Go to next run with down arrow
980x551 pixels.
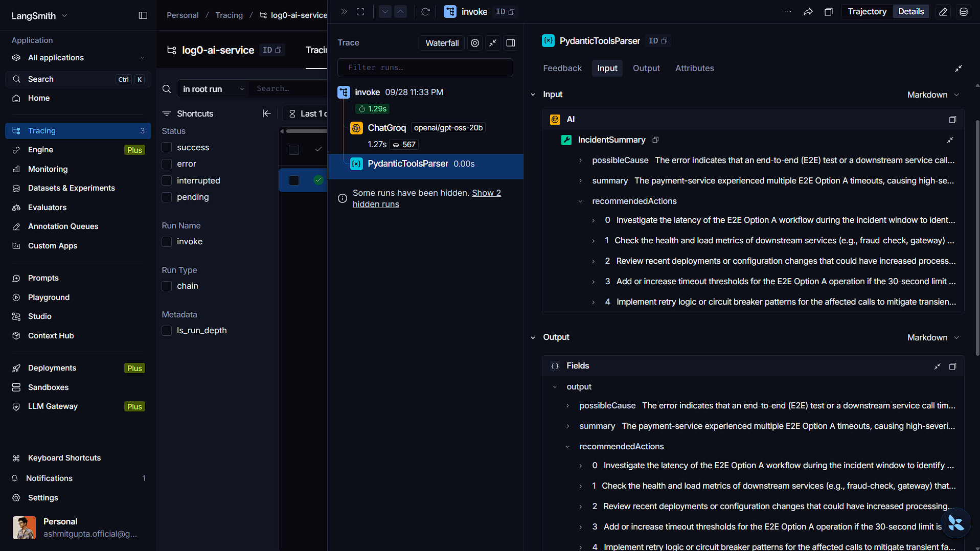click(385, 12)
